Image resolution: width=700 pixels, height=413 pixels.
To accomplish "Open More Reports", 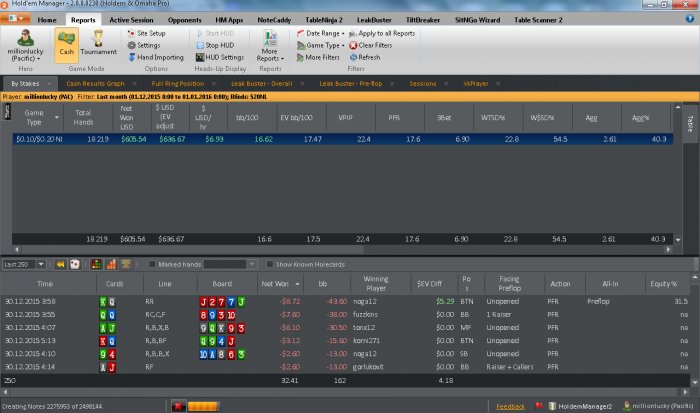I will (270, 46).
